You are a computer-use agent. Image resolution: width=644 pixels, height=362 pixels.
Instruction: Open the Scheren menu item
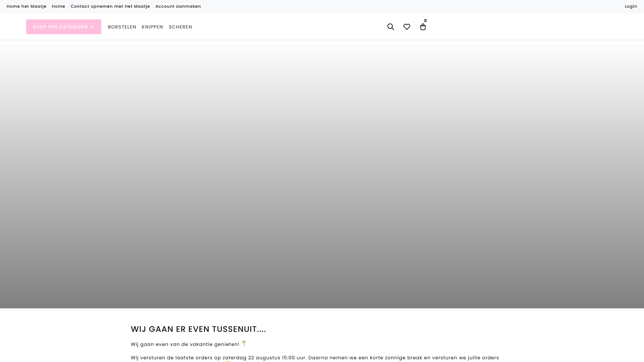pos(180,27)
